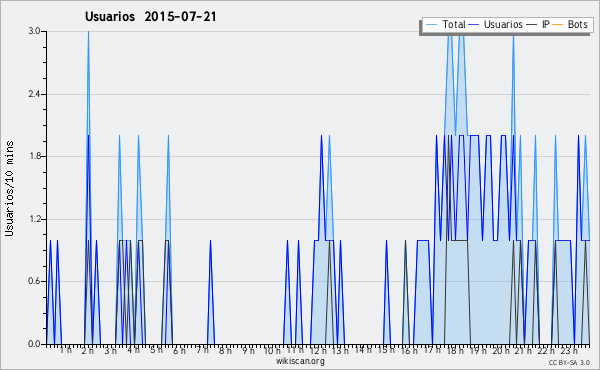Open the wikiscan.org credit text
This screenshot has width=600, height=370.
tap(300, 361)
